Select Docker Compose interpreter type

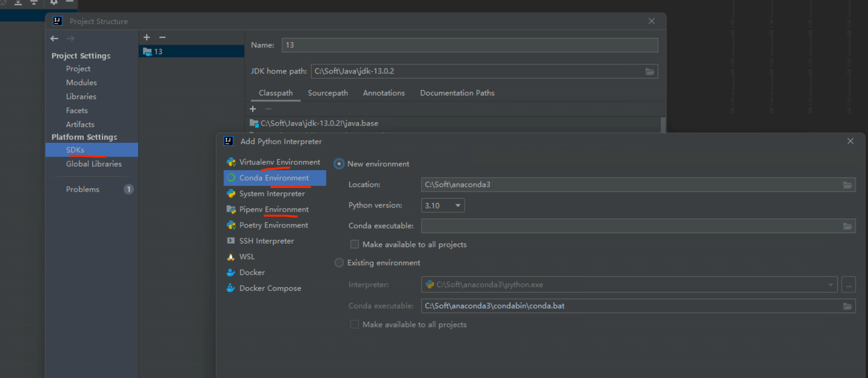coord(270,288)
